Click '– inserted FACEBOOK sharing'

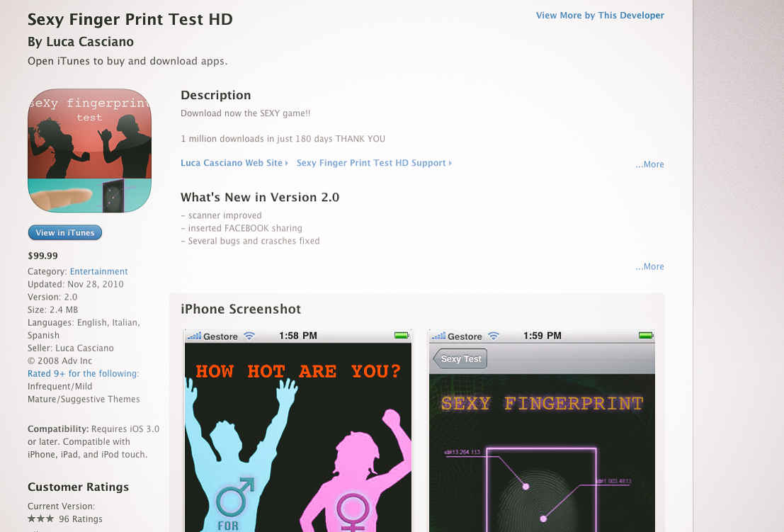tap(242, 228)
